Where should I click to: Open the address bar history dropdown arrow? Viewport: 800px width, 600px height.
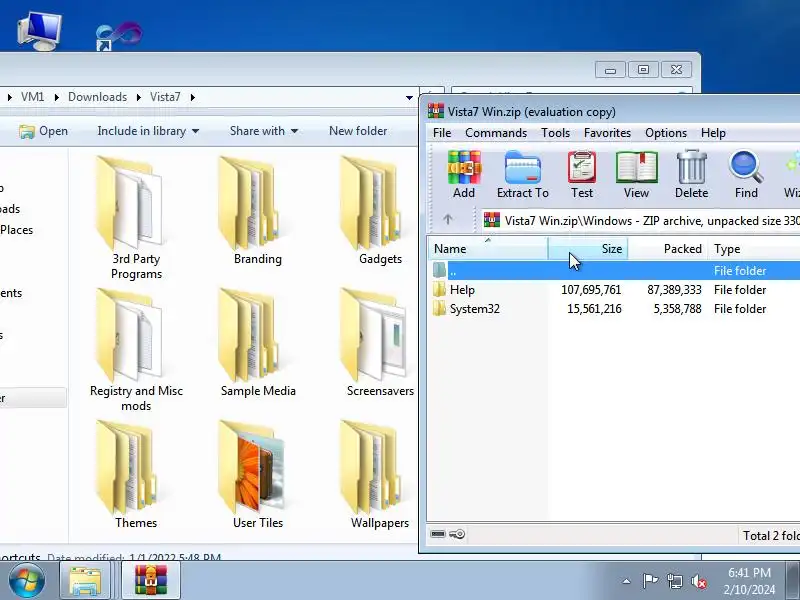[x=409, y=97]
